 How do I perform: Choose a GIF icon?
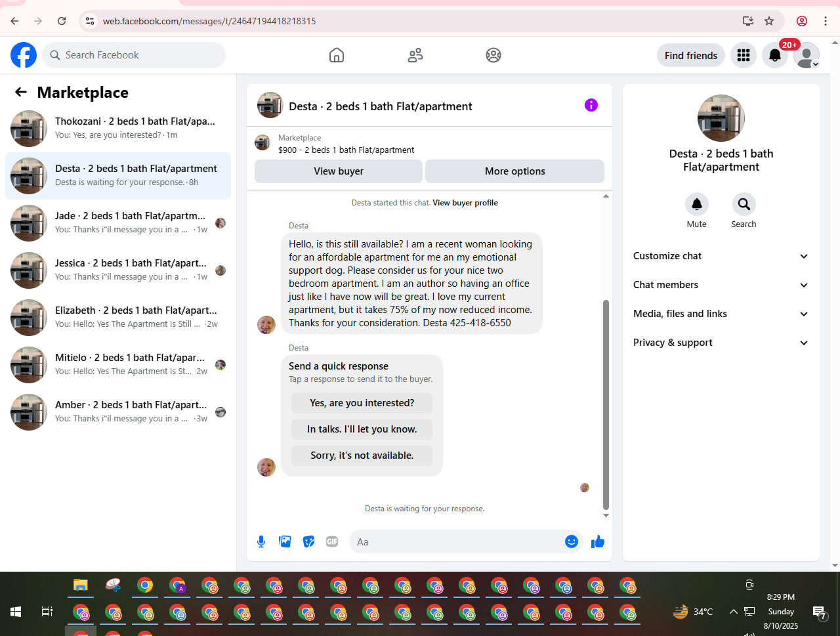pyautogui.click(x=332, y=541)
